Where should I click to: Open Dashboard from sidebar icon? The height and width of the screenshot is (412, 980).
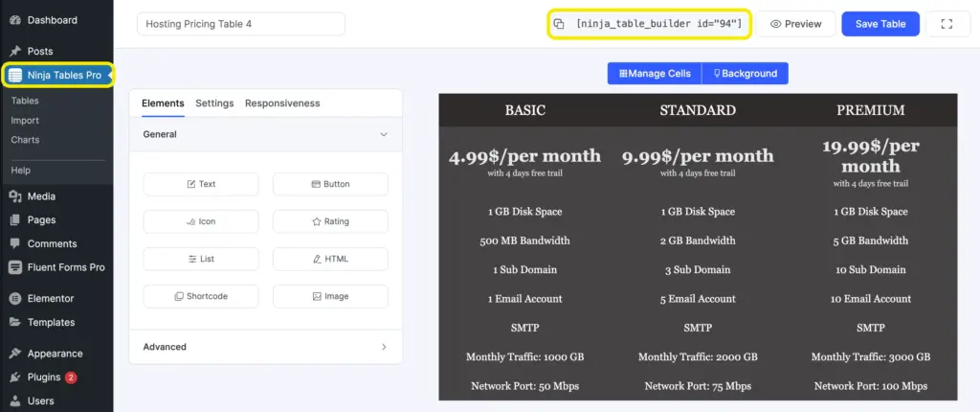(15, 20)
